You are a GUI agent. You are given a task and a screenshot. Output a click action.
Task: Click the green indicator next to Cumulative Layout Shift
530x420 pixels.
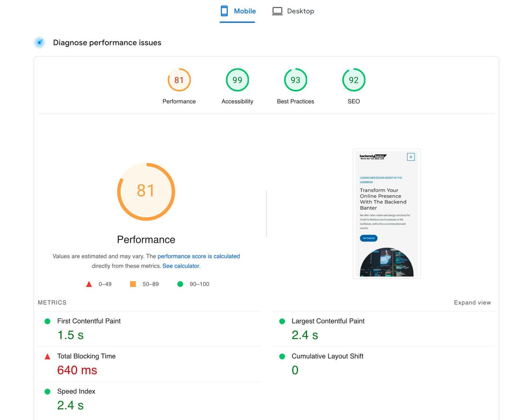[x=282, y=356]
